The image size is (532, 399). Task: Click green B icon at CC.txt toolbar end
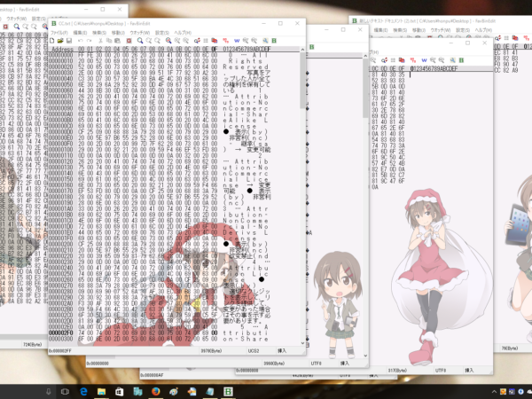(x=274, y=41)
